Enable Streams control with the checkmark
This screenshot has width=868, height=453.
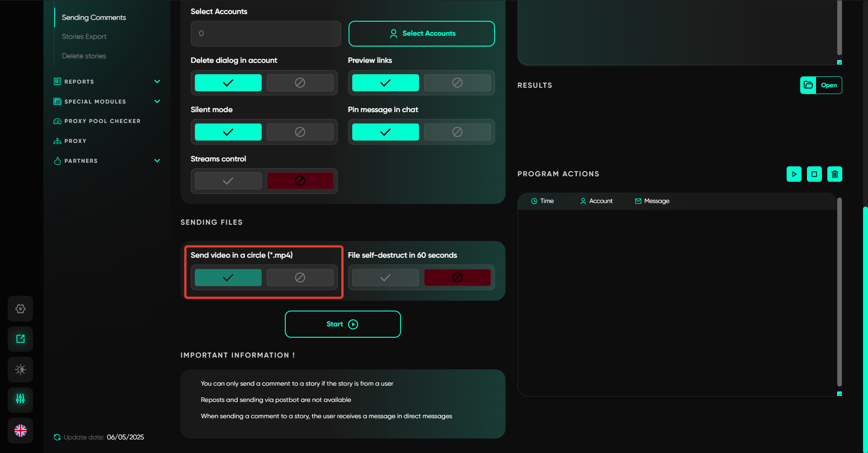point(228,181)
